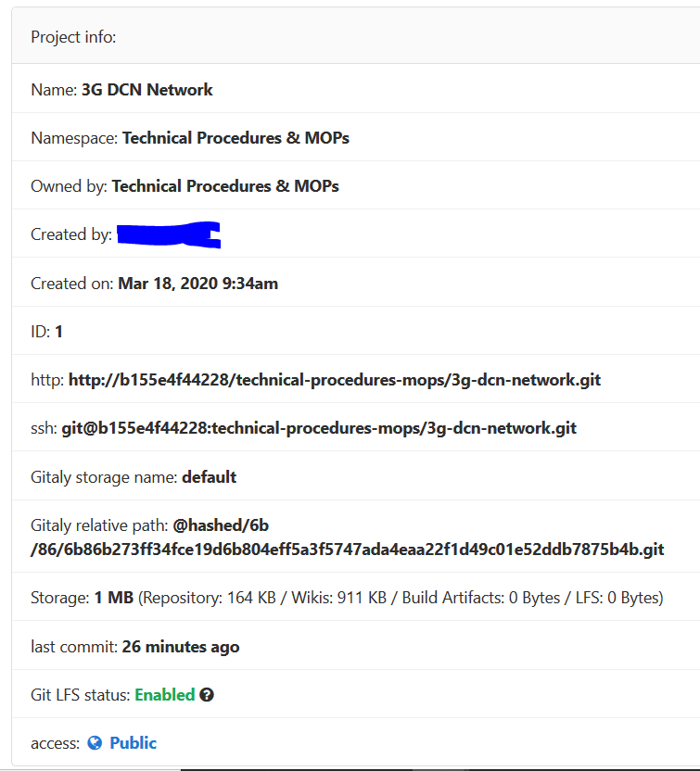Open the Namespace Technical Procedures & MOPs link
This screenshot has height=771, width=700.
click(235, 138)
